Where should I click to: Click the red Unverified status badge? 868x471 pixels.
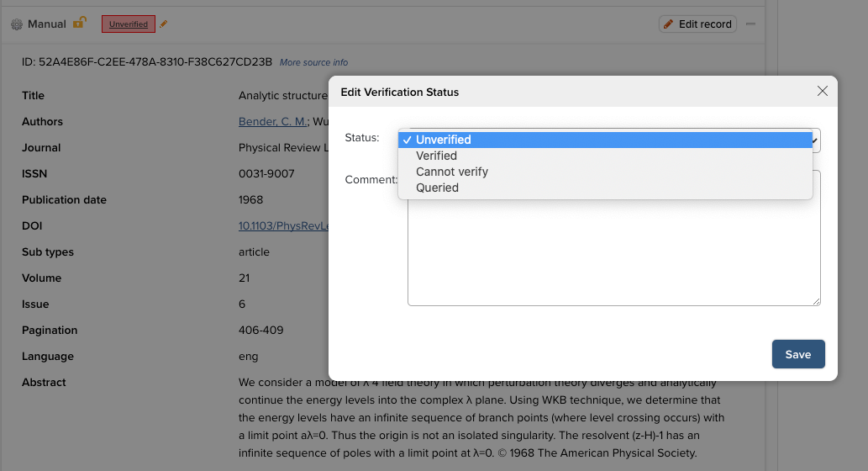coord(129,24)
